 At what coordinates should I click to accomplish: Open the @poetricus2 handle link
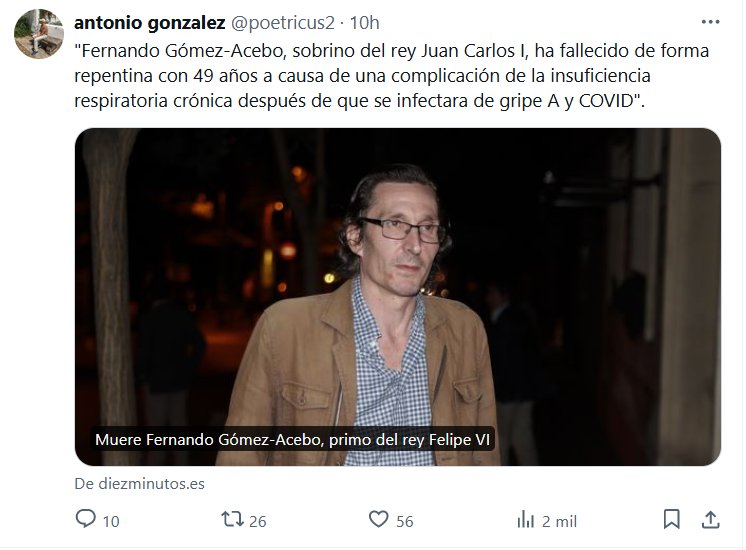283,22
